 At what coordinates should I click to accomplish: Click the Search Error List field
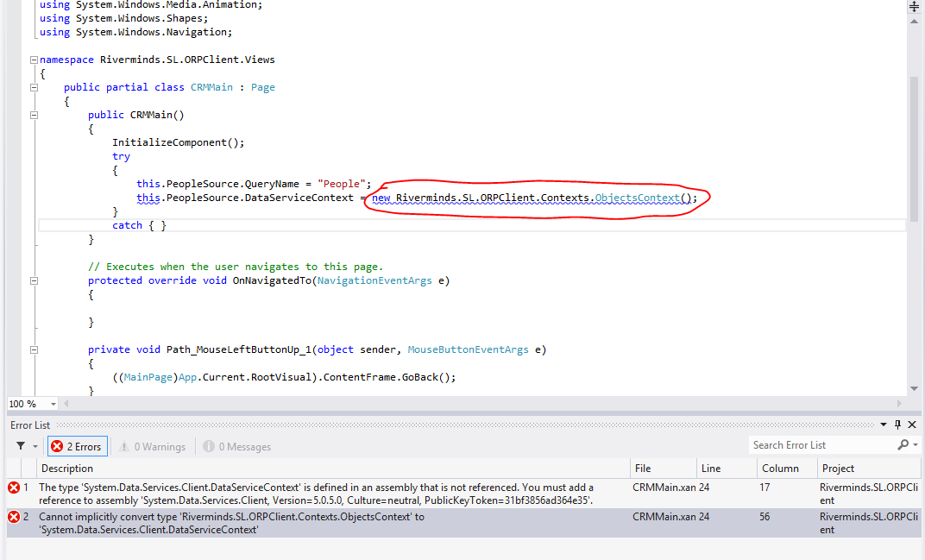pyautogui.click(x=823, y=445)
